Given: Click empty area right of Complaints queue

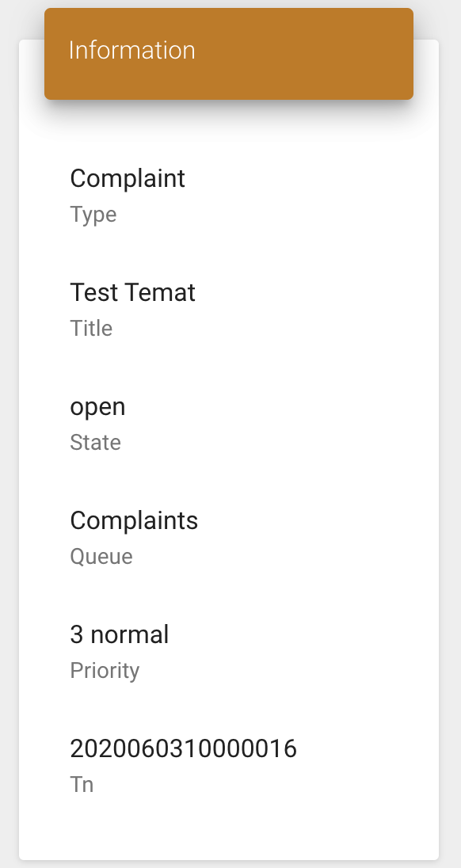Looking at the screenshot, I should (x=310, y=520).
